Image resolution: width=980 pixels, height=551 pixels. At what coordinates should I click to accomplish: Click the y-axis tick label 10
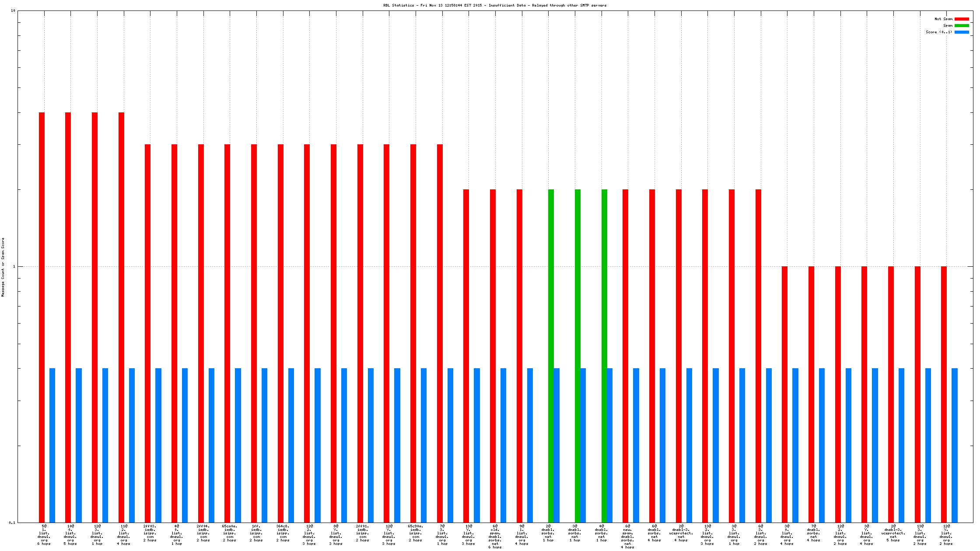point(13,10)
